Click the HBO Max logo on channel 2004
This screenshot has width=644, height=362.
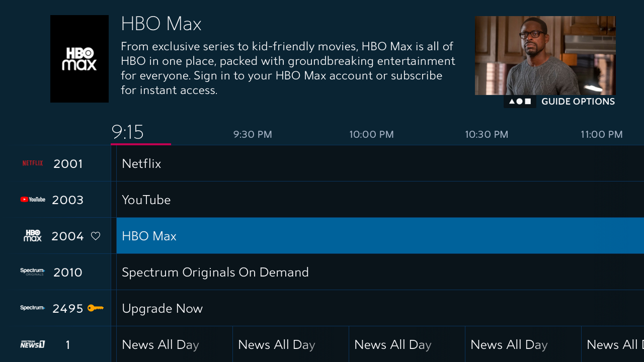click(x=33, y=236)
